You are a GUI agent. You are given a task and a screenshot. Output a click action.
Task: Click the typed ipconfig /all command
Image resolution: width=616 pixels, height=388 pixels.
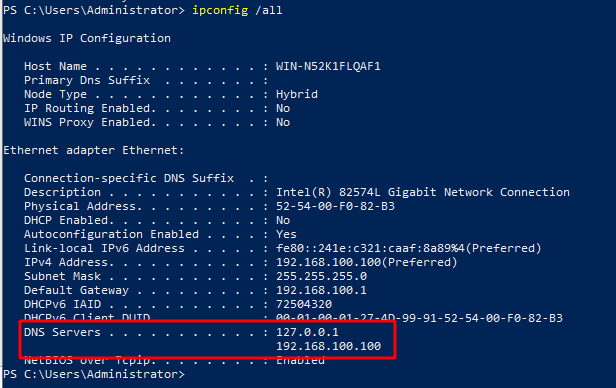[237, 10]
